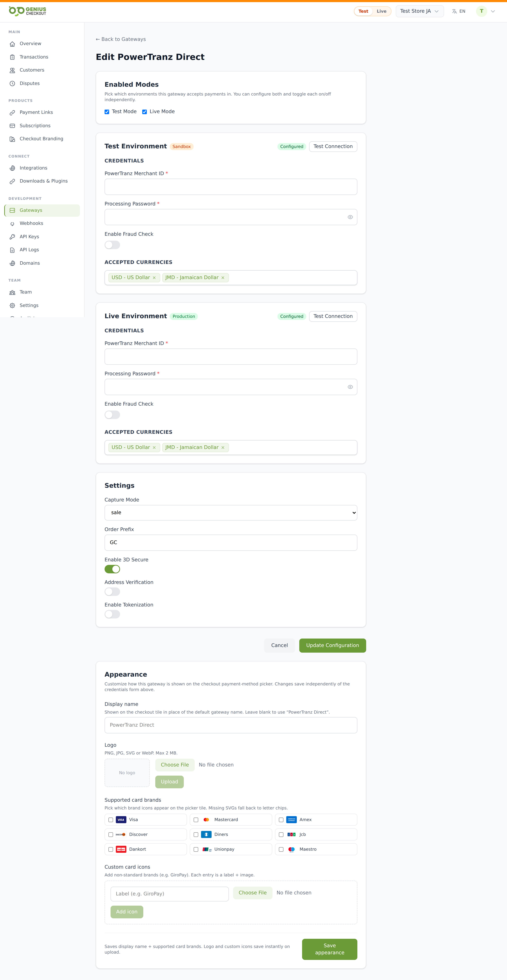Click the Subscriptions card icon
The height and width of the screenshot is (980, 507).
12,126
